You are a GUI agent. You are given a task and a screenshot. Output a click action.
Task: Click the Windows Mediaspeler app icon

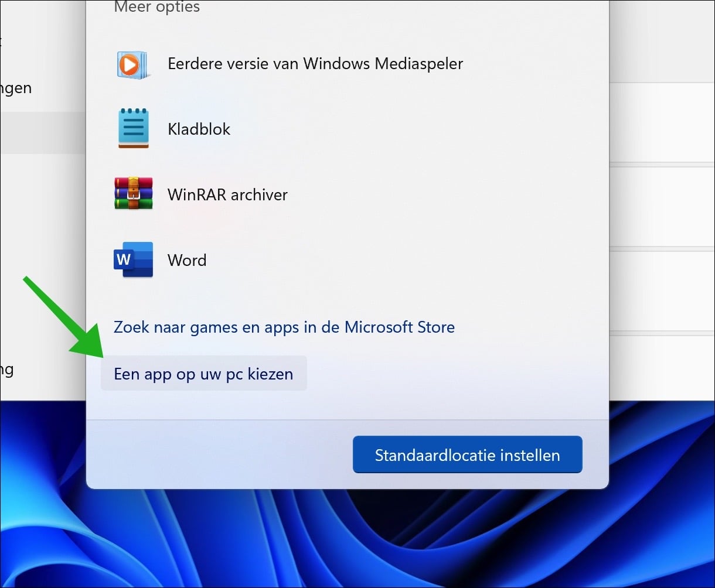[x=134, y=64]
